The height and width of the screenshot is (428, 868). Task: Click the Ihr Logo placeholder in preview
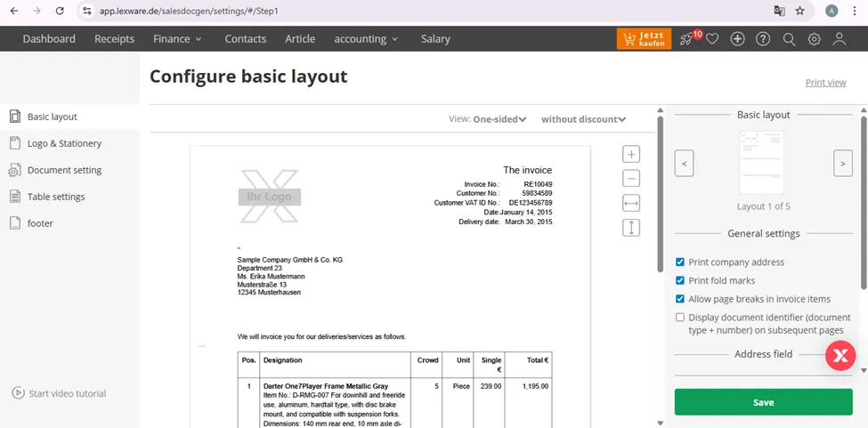270,197
